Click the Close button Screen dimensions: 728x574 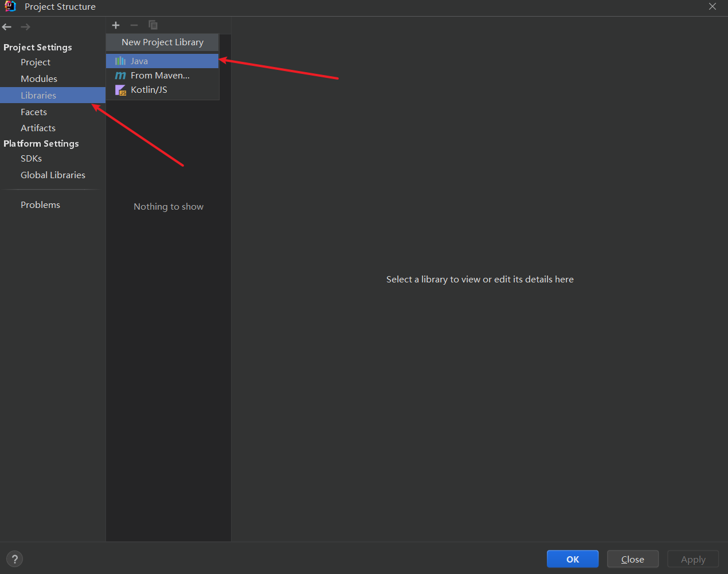[x=633, y=559]
